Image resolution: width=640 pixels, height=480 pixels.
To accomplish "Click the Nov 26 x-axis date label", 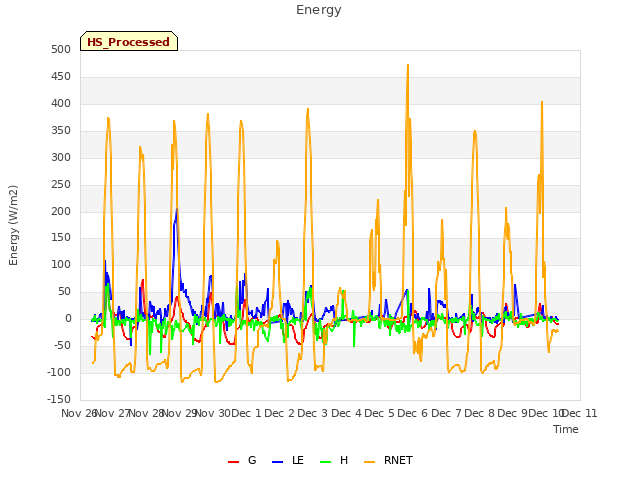I will coord(79,413).
